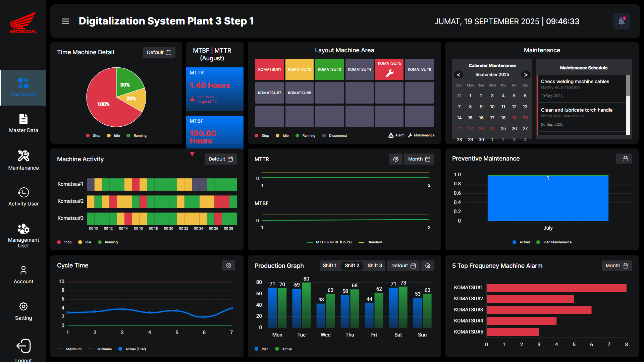The image size is (644, 362).
Task: Open the Month selector on MTTR panel
Action: 419,159
